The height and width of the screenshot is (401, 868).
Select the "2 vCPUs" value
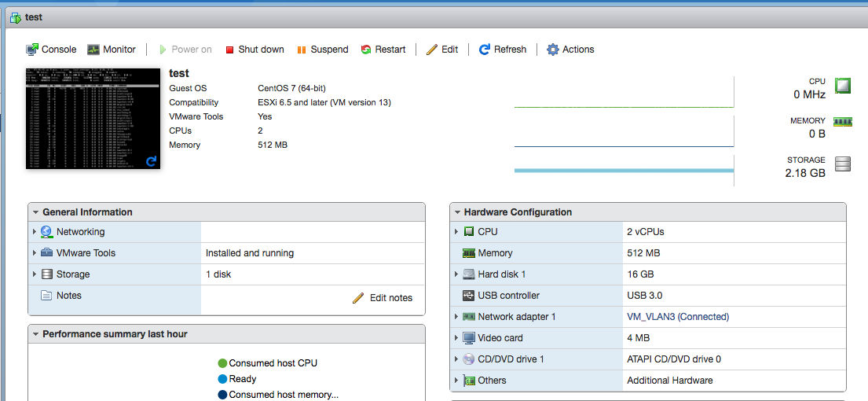point(646,232)
